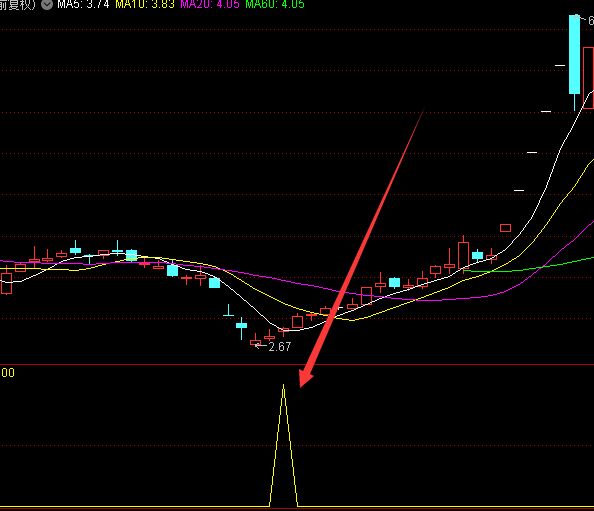594x511 pixels.
Task: Select the white MA5: 3.74 indicator label
Action: tap(83, 5)
